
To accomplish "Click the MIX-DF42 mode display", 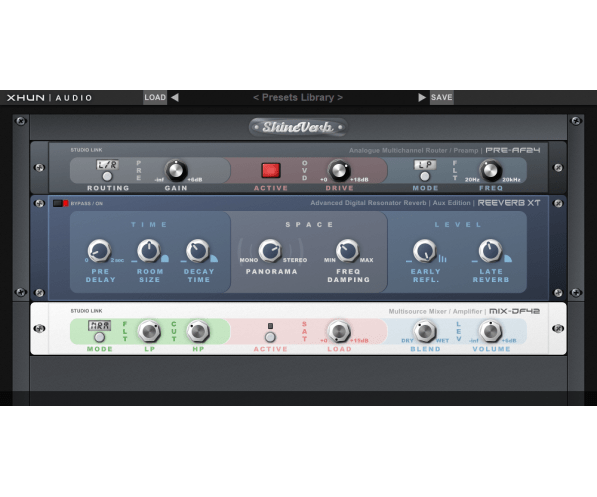I will click(100, 326).
